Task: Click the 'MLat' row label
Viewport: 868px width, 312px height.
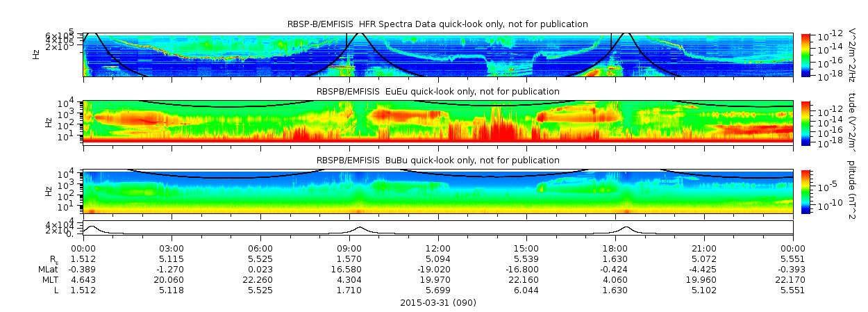Action: click(48, 270)
